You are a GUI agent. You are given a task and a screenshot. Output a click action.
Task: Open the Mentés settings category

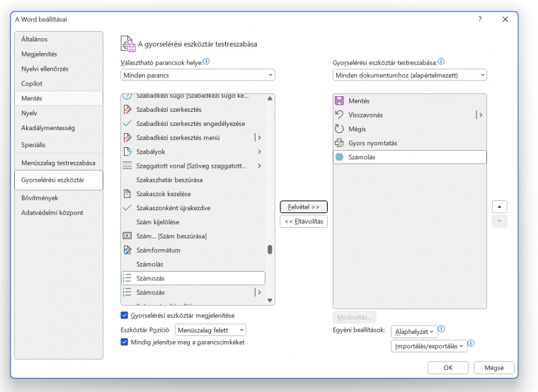coord(59,98)
